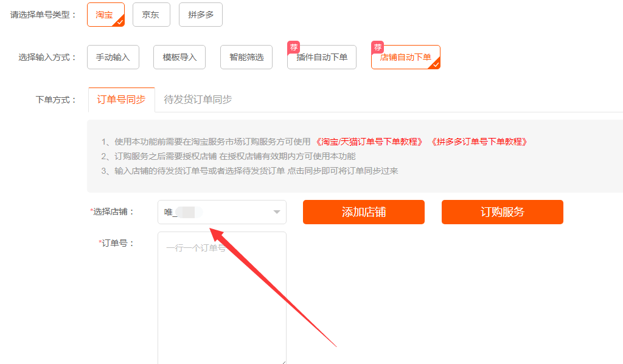Open 拼多多订单号下单教程 link
This screenshot has height=364, width=623.
point(479,142)
